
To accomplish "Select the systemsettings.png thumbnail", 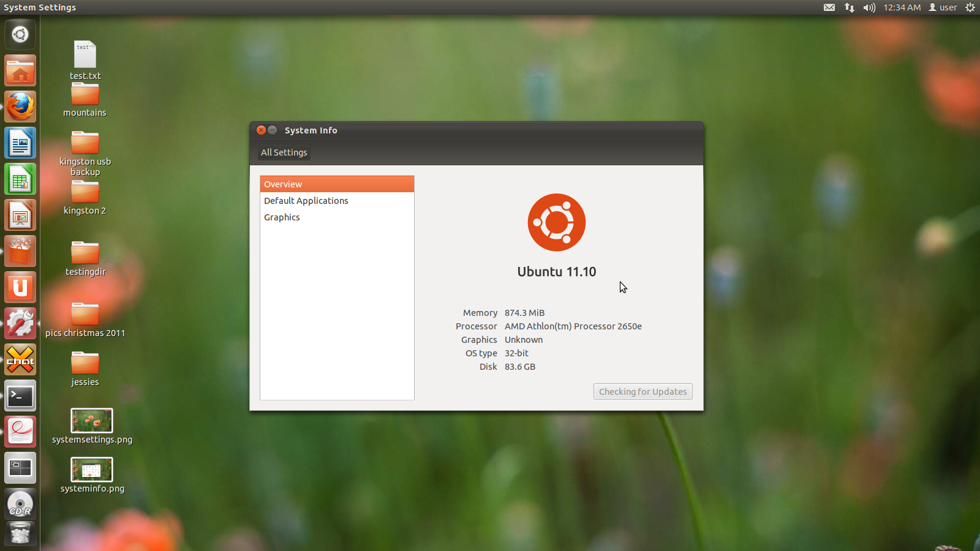I will (x=92, y=426).
